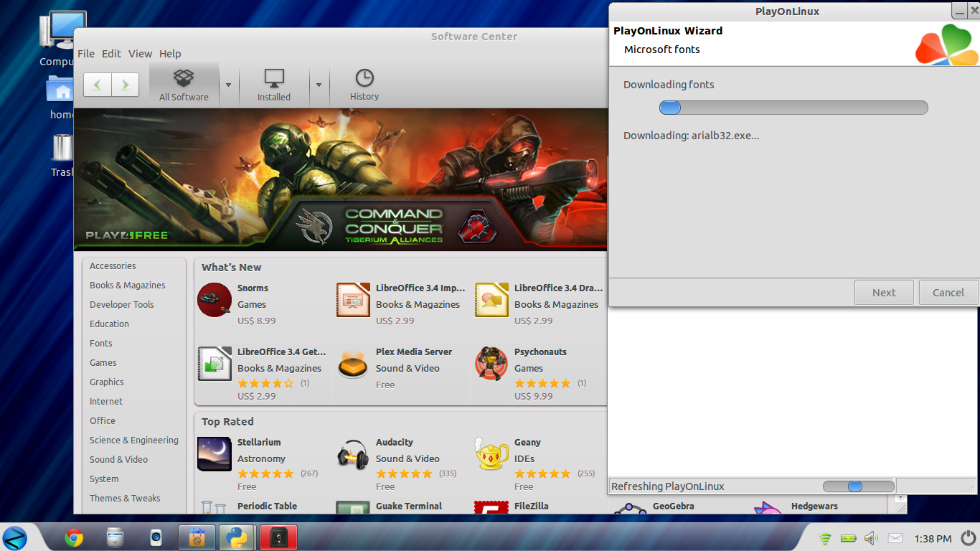980x551 pixels.
Task: Select the Themes & Tweaks category
Action: [x=125, y=499]
